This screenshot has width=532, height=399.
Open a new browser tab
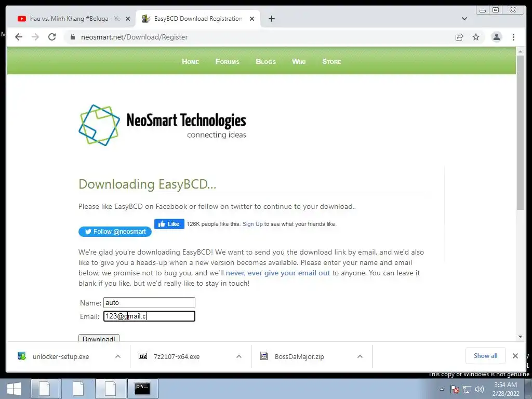coord(271,19)
